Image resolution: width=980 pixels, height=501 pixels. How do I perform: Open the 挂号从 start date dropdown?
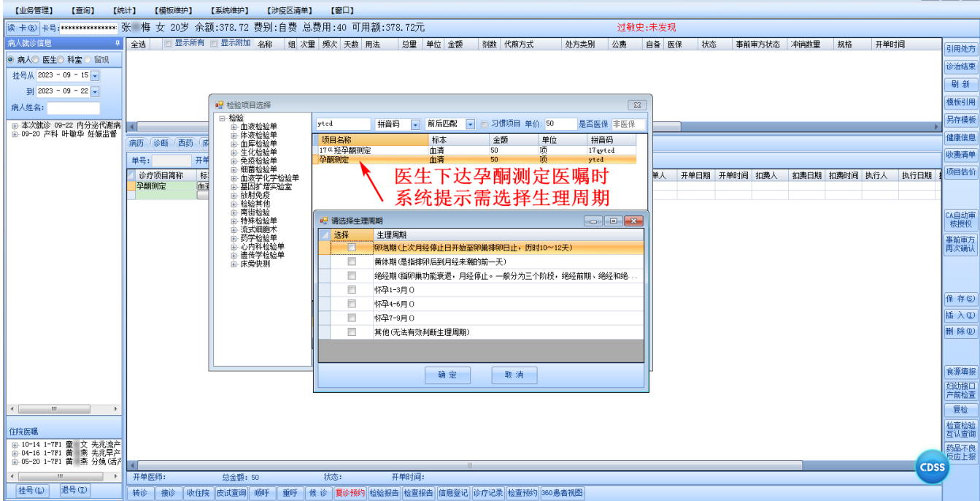95,75
